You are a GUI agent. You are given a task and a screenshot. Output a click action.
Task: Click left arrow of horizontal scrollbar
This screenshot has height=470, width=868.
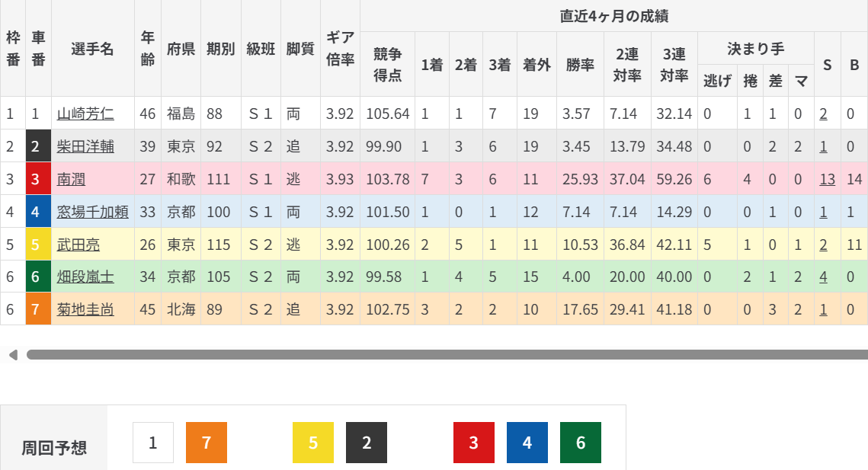(13, 355)
